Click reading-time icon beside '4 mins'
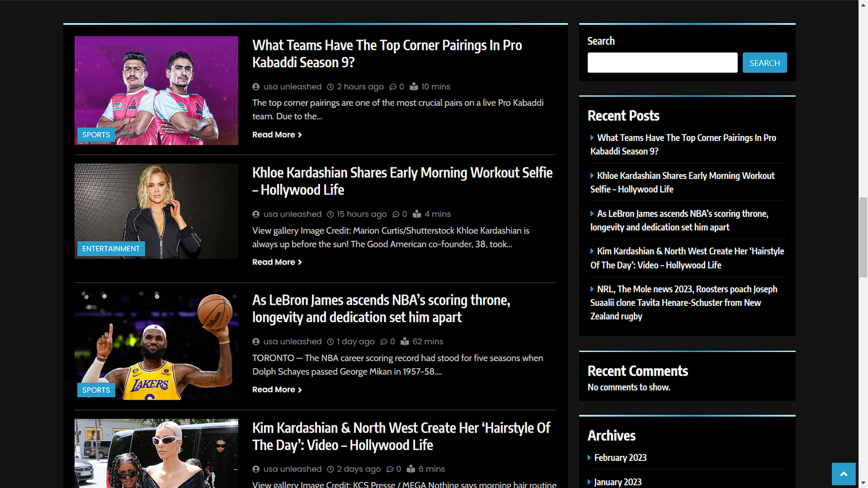 [417, 214]
